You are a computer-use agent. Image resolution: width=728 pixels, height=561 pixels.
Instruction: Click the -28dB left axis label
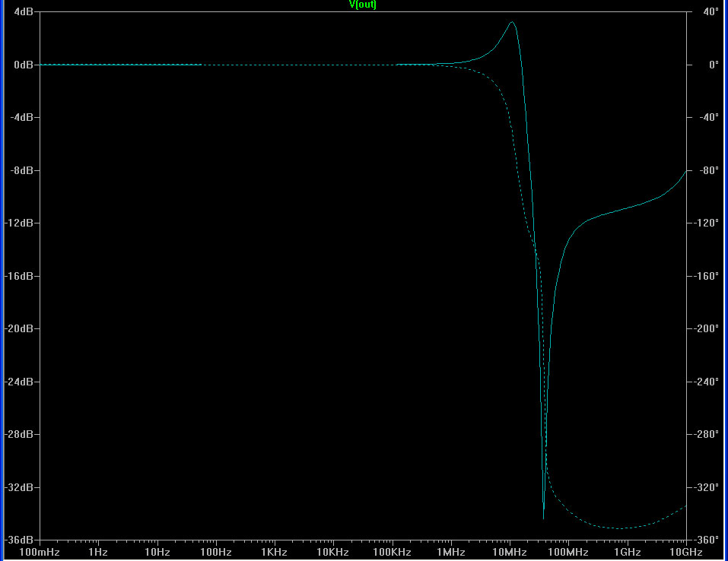20,435
